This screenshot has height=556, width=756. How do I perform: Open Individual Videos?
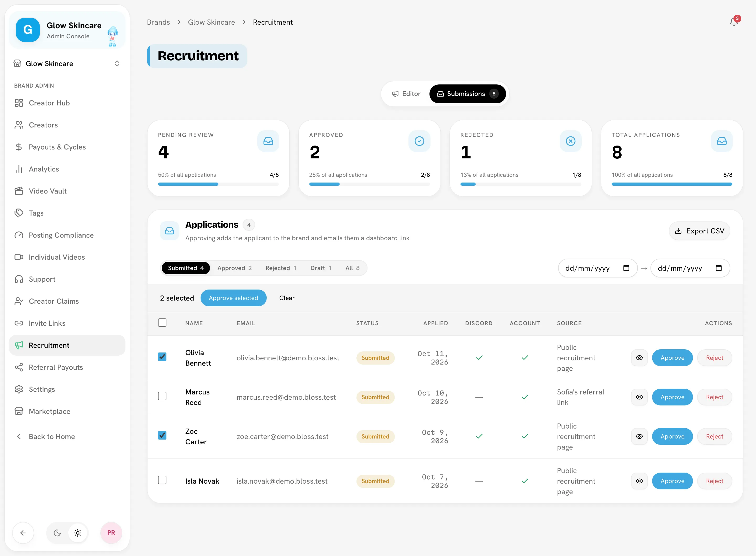click(67, 257)
